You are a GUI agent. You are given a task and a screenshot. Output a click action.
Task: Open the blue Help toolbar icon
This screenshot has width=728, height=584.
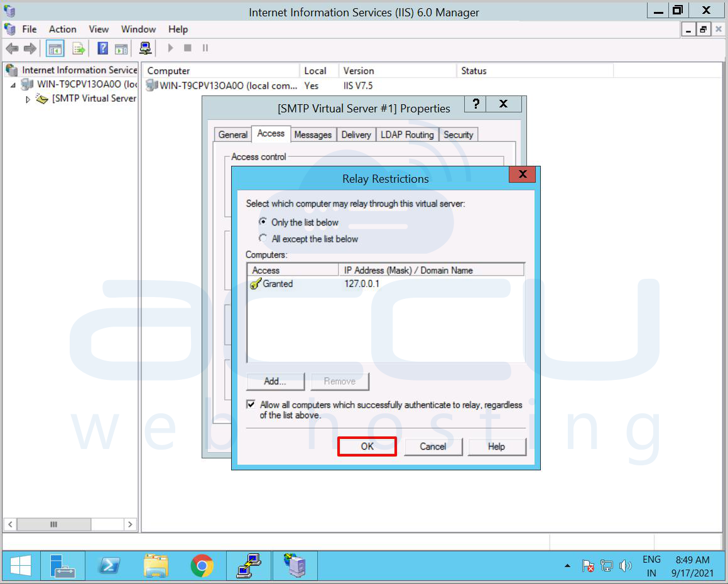pyautogui.click(x=102, y=48)
